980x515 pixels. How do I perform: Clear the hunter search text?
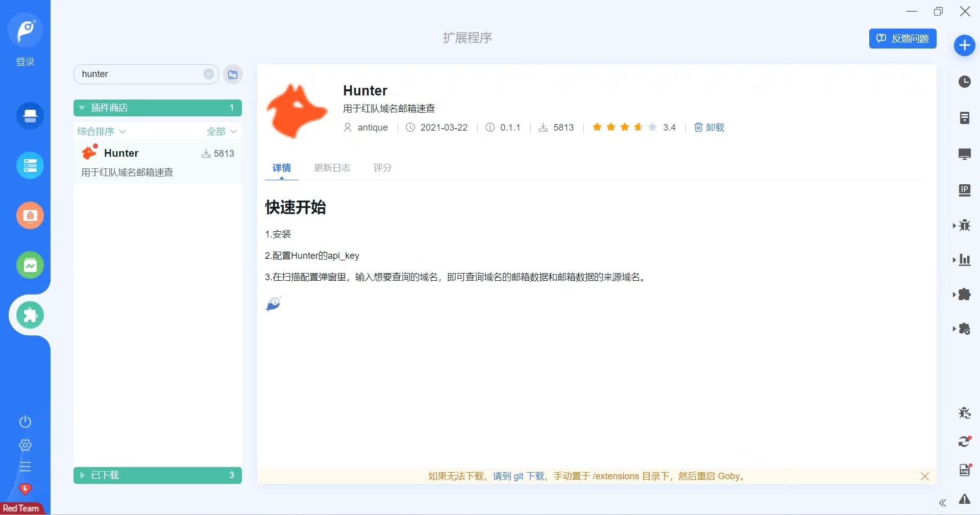209,74
